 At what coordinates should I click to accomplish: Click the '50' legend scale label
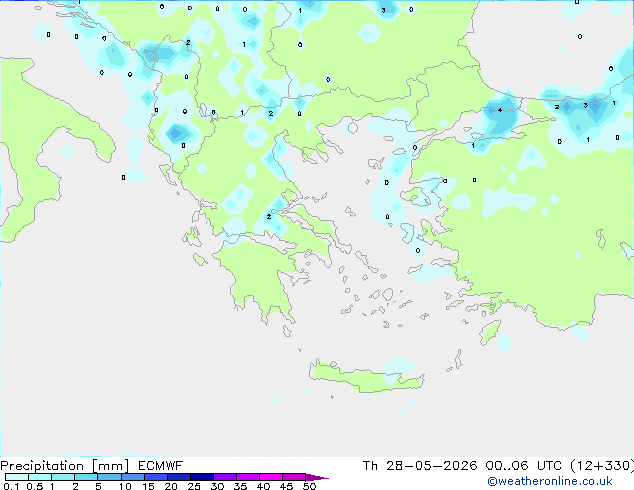pyautogui.click(x=310, y=486)
